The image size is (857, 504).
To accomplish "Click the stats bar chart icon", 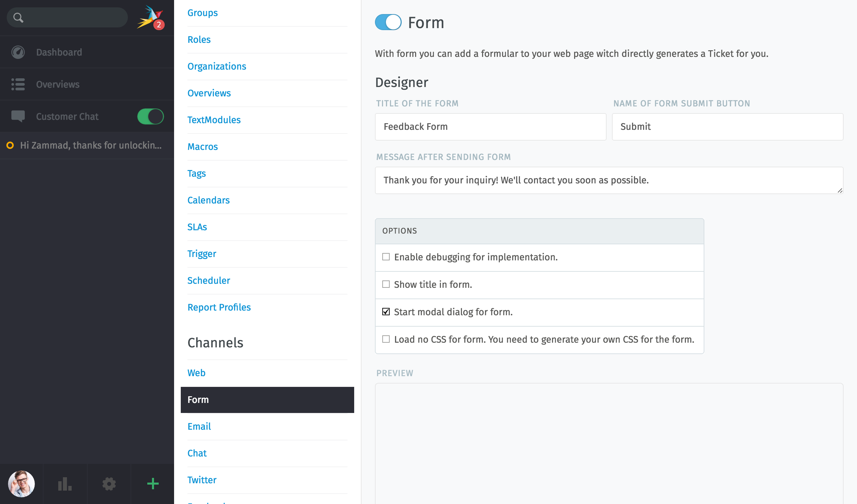I will pos(65,484).
